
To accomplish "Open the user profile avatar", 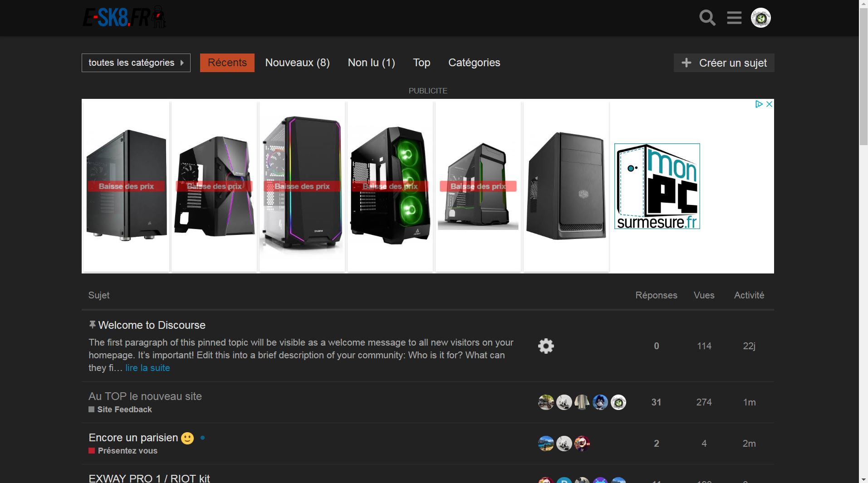I will pyautogui.click(x=761, y=18).
